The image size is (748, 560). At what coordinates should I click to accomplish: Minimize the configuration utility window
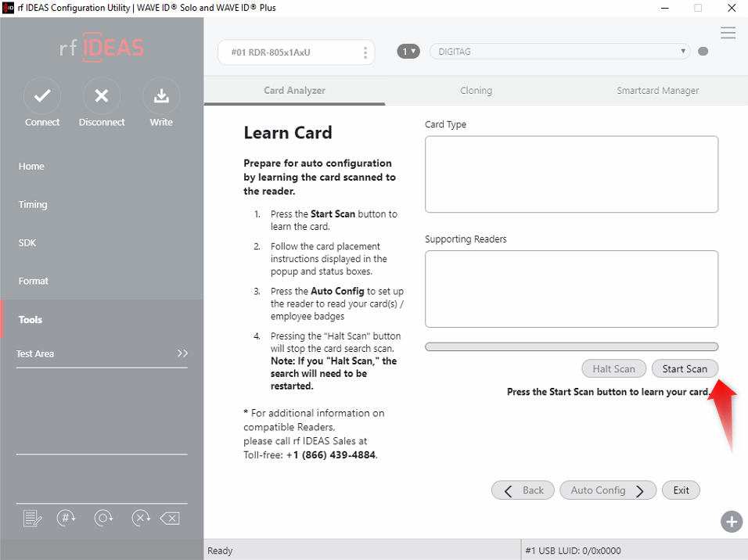tap(664, 8)
